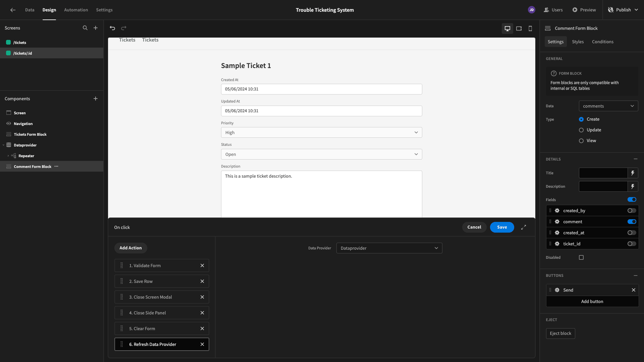The height and width of the screenshot is (362, 644).
Task: Add a new component with plus icon
Action: tap(96, 99)
